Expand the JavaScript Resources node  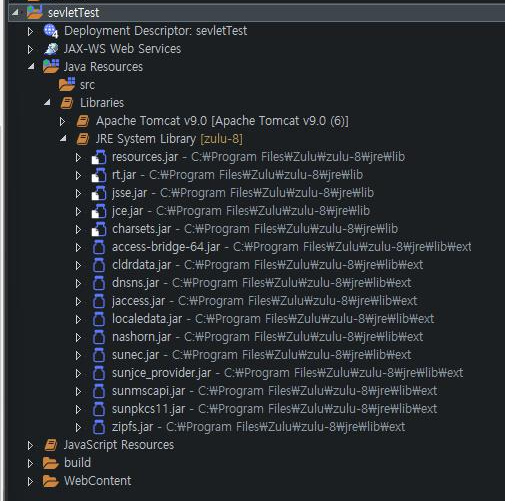click(30, 445)
